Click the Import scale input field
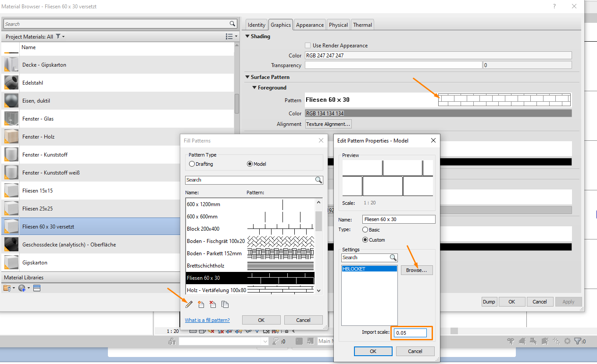Screen dimensions: 597x364 tap(411, 333)
